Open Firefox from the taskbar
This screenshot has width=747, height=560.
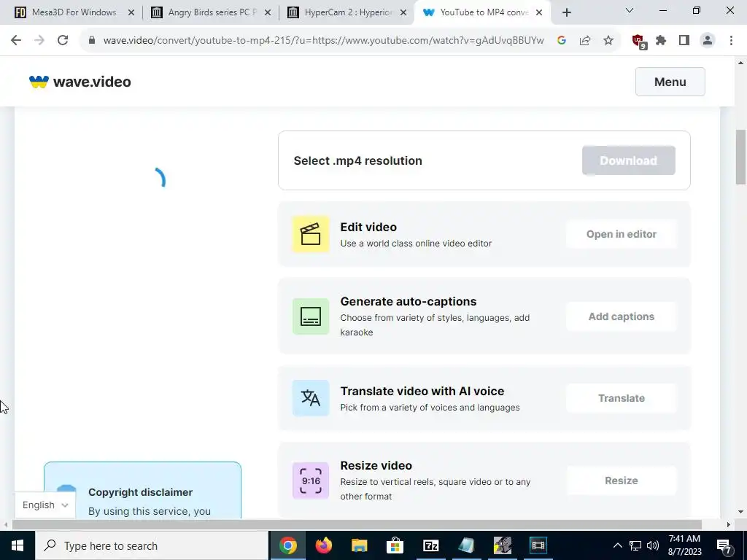click(323, 545)
